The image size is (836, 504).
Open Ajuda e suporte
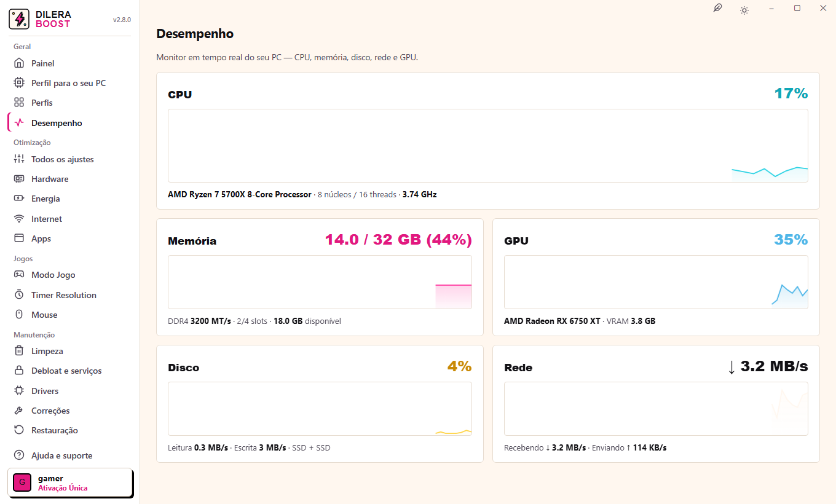point(70,455)
